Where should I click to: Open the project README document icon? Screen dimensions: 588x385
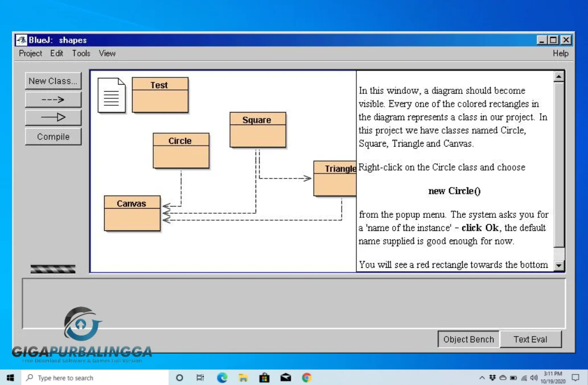(x=111, y=95)
